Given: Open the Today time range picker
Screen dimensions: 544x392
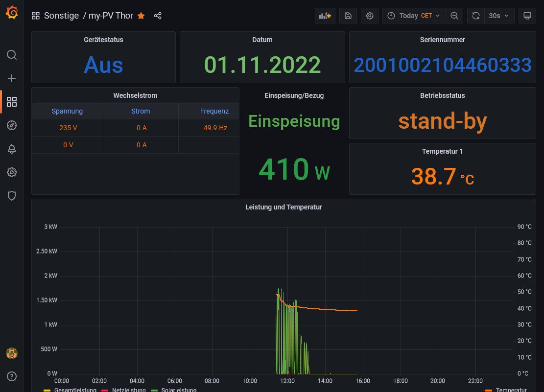Looking at the screenshot, I should 414,16.
